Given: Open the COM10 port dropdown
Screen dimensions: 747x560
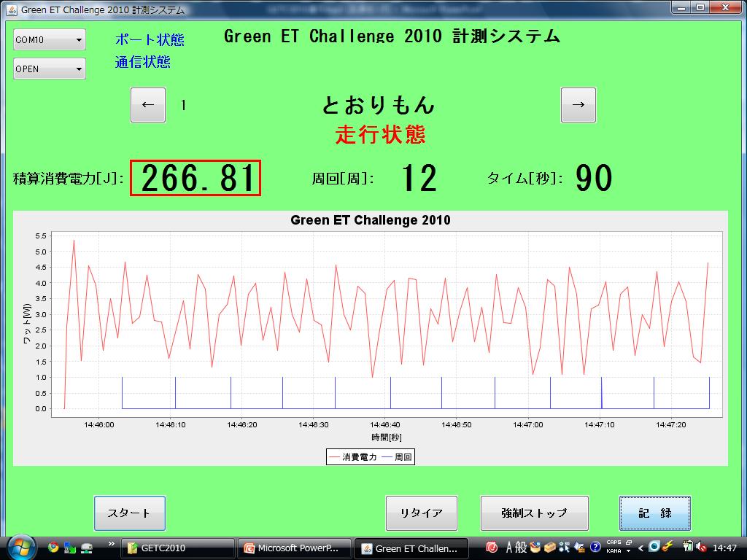Looking at the screenshot, I should [x=50, y=40].
